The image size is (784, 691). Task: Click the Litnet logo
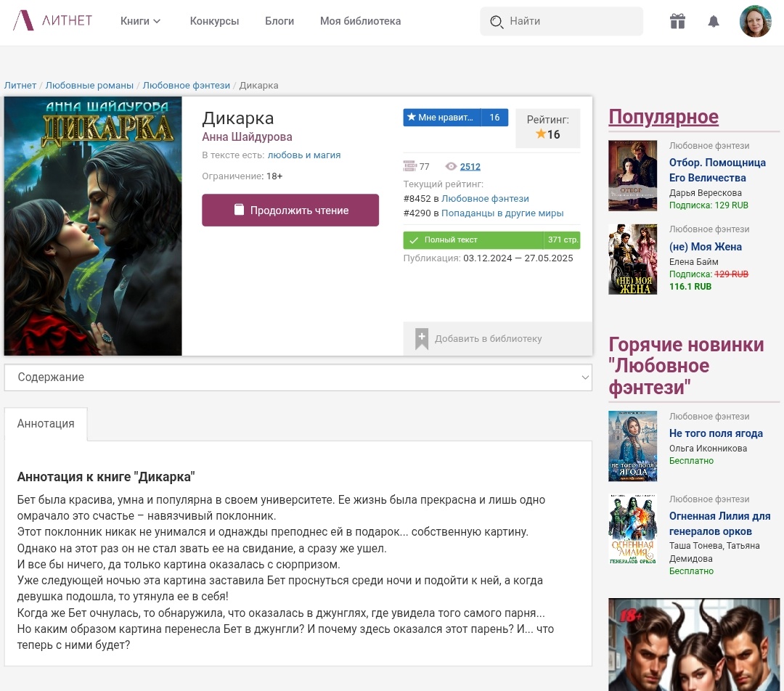coord(52,20)
